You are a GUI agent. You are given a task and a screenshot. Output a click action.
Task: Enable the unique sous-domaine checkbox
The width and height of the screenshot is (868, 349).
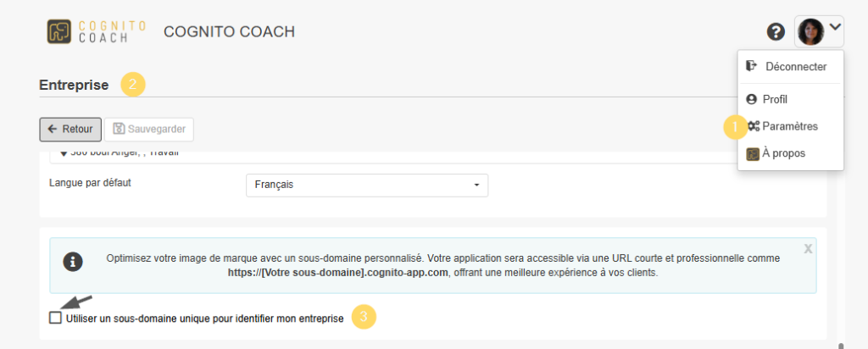point(56,318)
